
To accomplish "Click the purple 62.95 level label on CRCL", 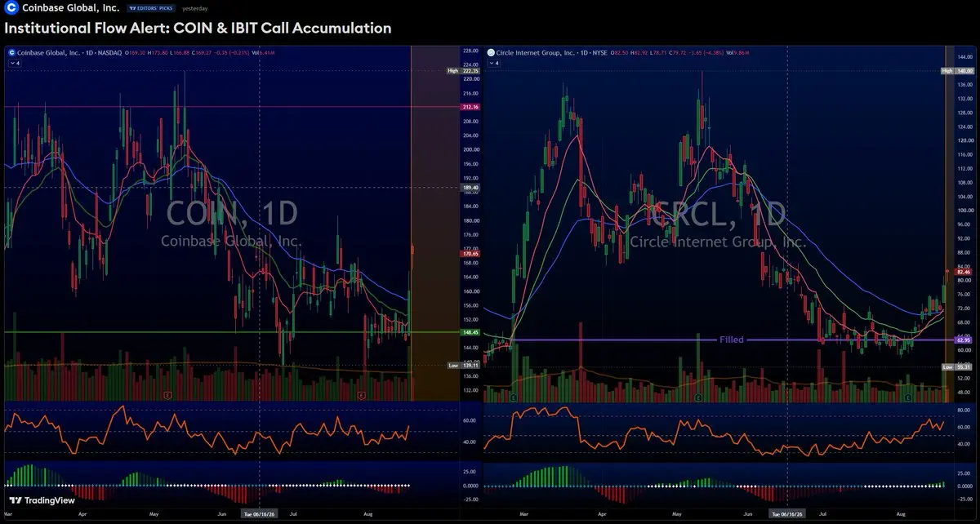I will [964, 340].
